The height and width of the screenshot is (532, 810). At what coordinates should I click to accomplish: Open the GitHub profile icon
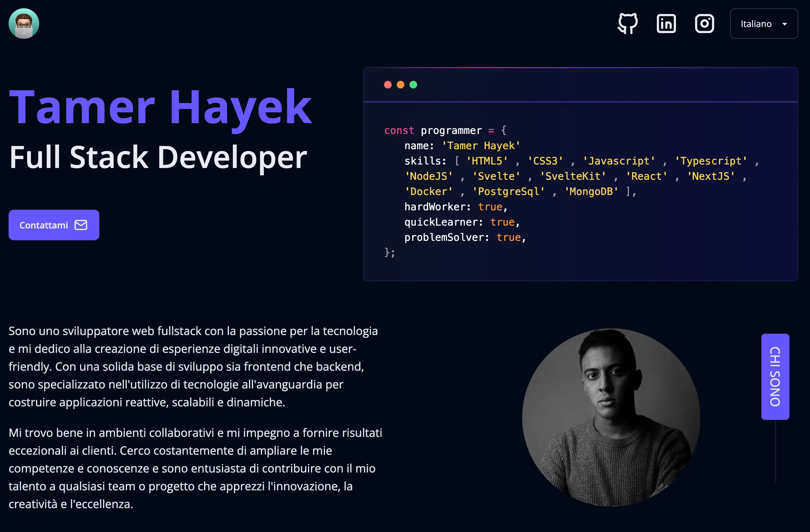[x=628, y=24]
